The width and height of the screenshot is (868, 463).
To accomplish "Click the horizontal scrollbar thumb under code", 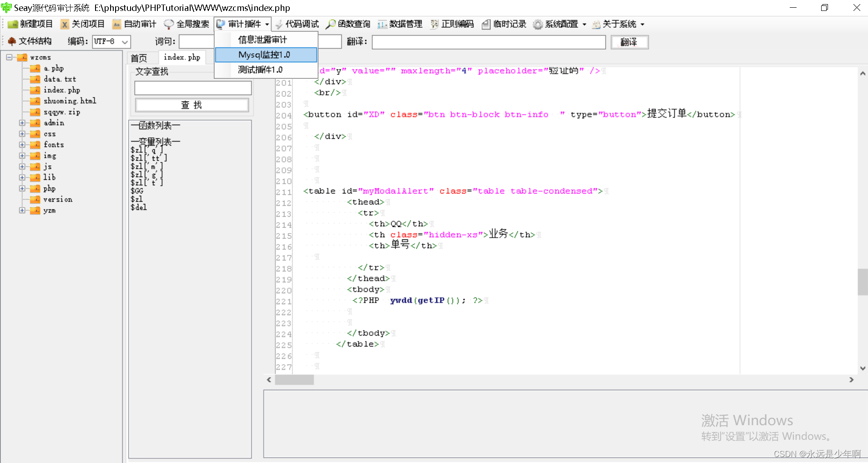I will [x=294, y=380].
